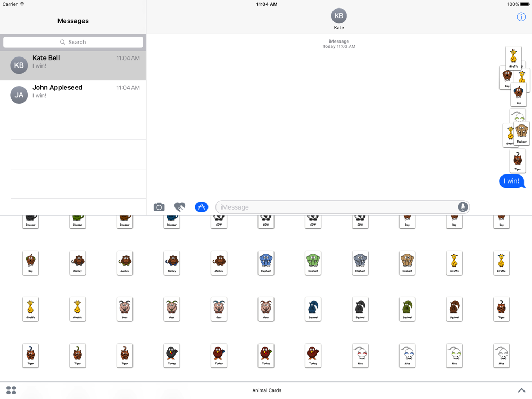This screenshot has height=399, width=532.
Task: Expand the Animal Cards panel with chevron
Action: click(521, 390)
